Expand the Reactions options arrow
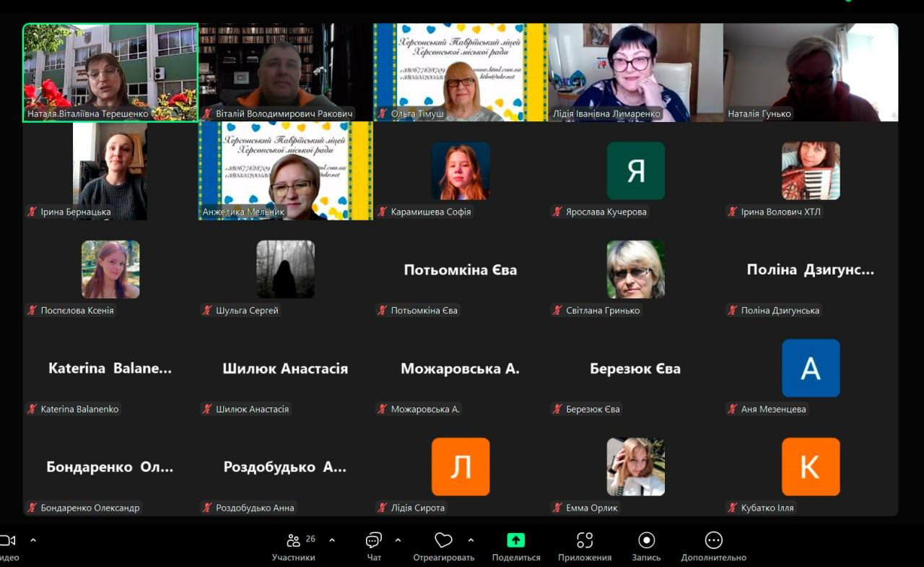This screenshot has width=924, height=567. (471, 540)
